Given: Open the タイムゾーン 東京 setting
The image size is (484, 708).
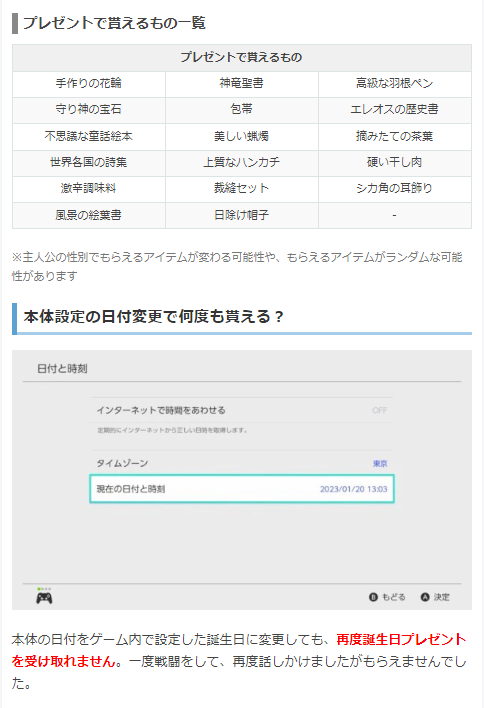Looking at the screenshot, I should click(x=242, y=463).
